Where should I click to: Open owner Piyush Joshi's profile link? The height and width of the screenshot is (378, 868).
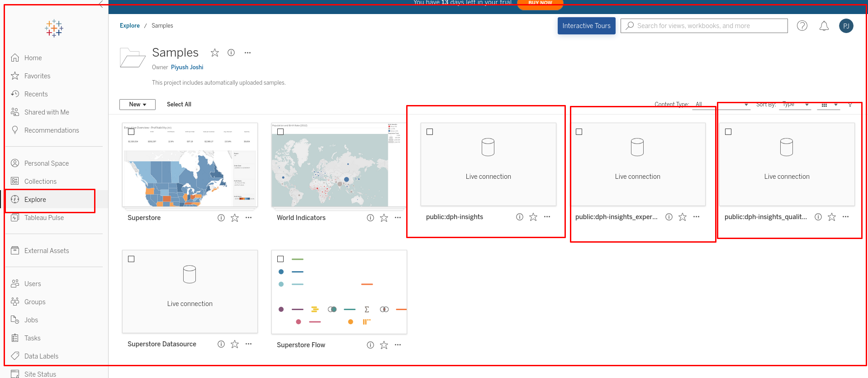[x=187, y=67]
